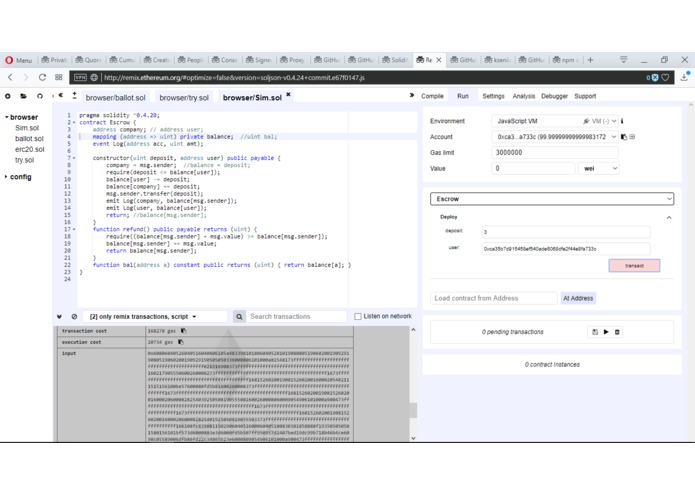Viewport: 695px width, 494px height.
Task: Open the Support tab
Action: (x=585, y=96)
